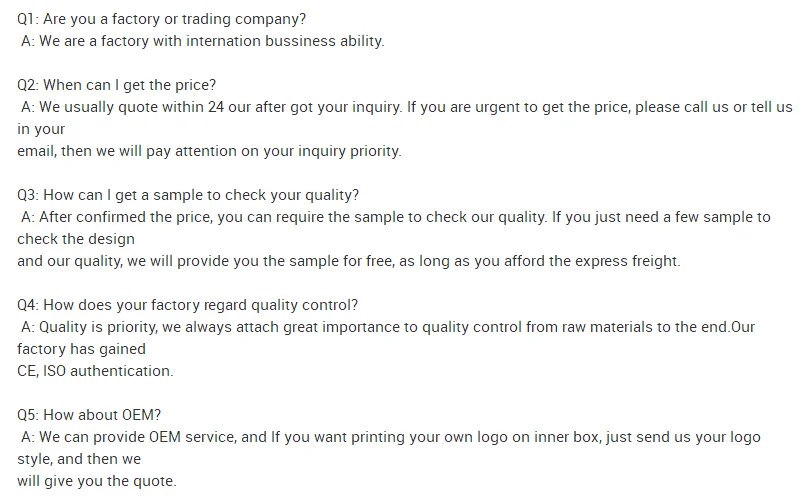Screen dimensions: 804x503
Task: Click the final line 'will give you the quote.'
Action: click(x=96, y=481)
